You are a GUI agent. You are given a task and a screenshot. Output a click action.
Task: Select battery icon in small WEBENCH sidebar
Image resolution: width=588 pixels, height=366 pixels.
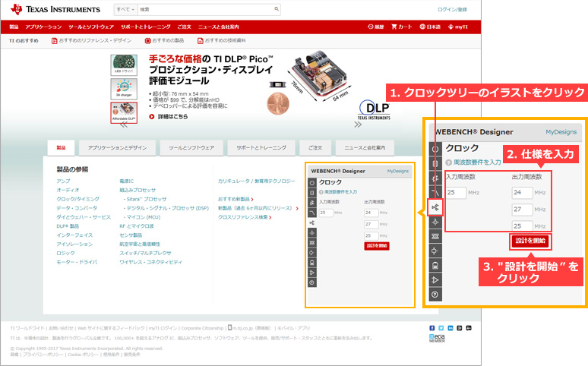point(312,263)
